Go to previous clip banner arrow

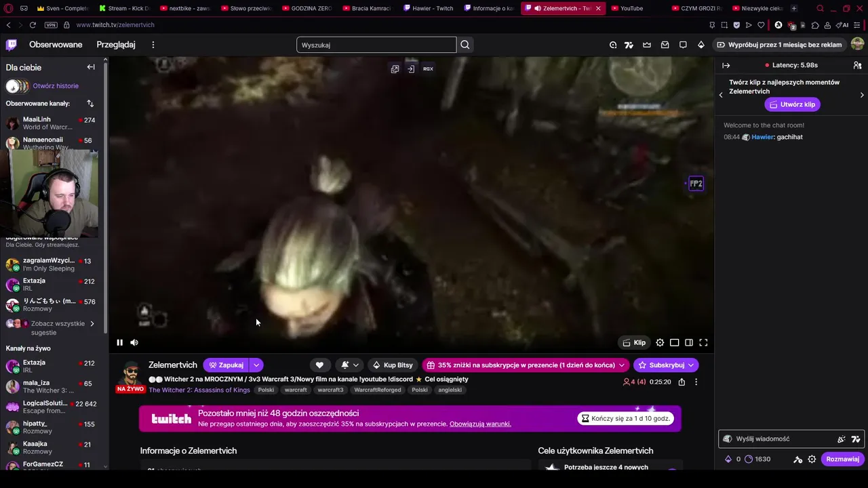coord(721,95)
